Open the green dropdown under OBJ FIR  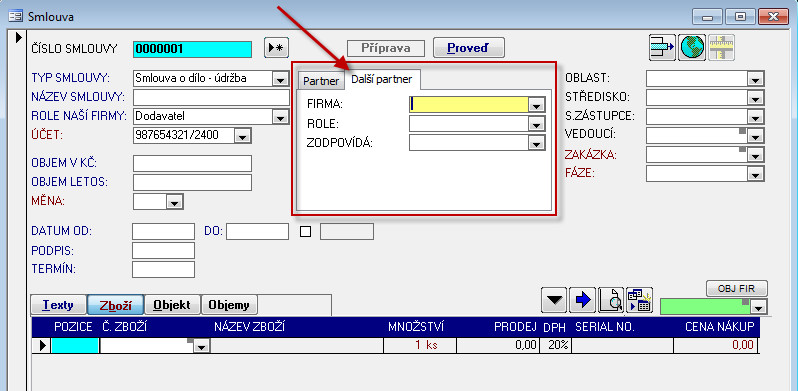(x=759, y=307)
